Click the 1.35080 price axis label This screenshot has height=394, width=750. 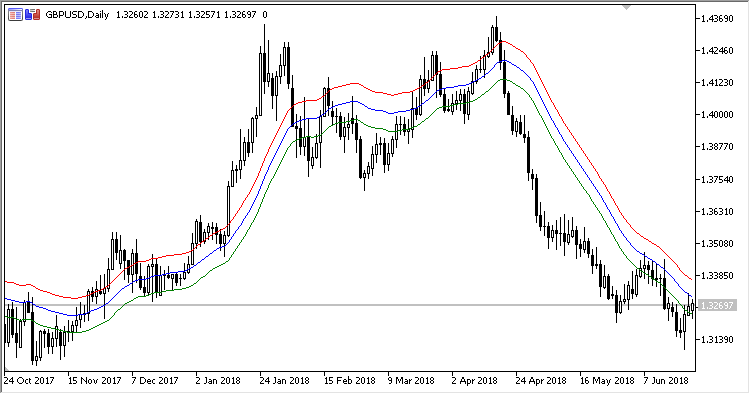click(x=717, y=243)
